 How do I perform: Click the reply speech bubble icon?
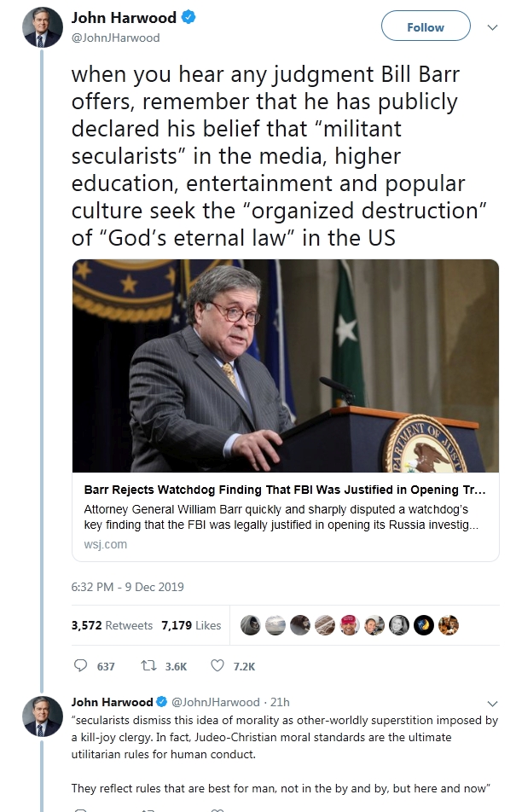pos(81,665)
